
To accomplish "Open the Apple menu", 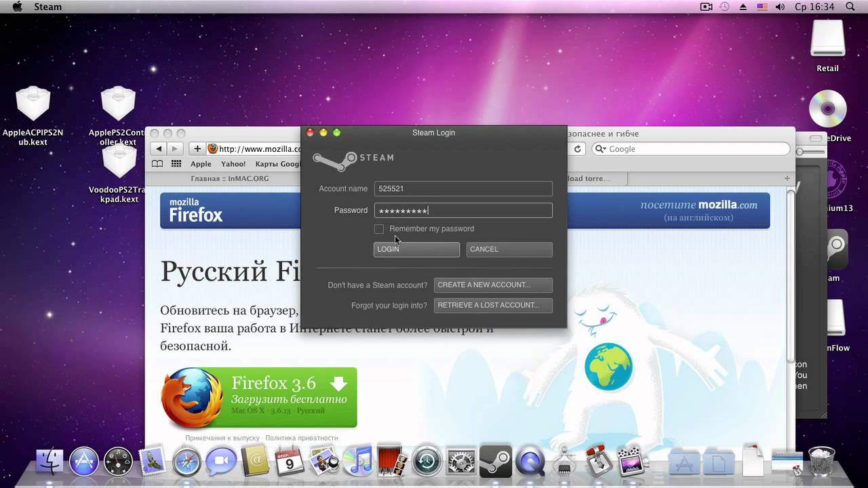I will (17, 7).
